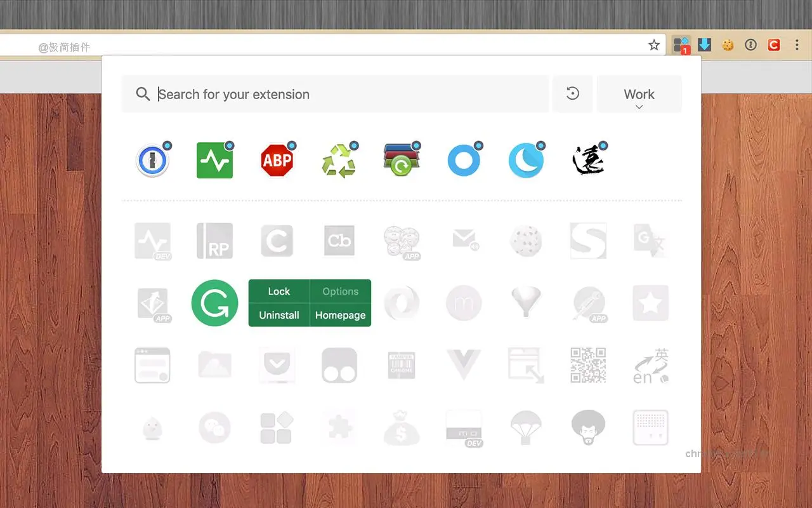Open the Chrome three-dot menu
This screenshot has height=508, width=812.
coord(797,45)
